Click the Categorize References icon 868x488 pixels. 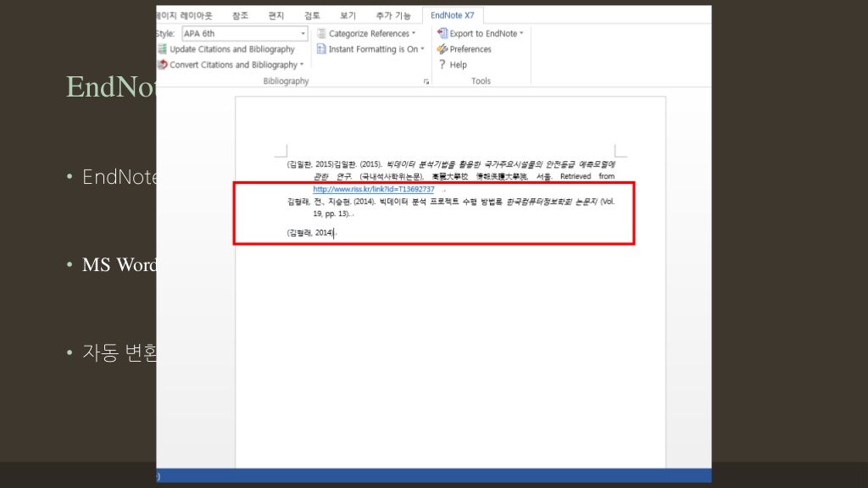pyautogui.click(x=321, y=34)
